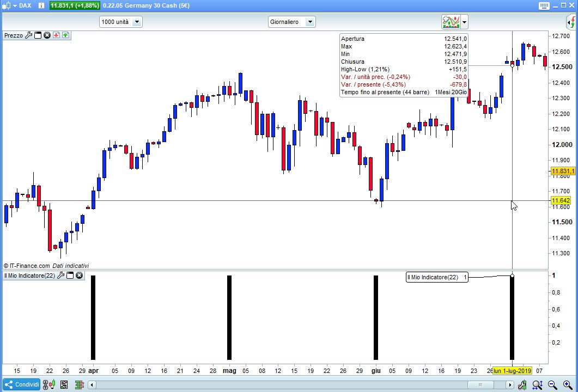578x392 pixels.
Task: Click the black indicator bar at mag
Action: tap(229, 317)
